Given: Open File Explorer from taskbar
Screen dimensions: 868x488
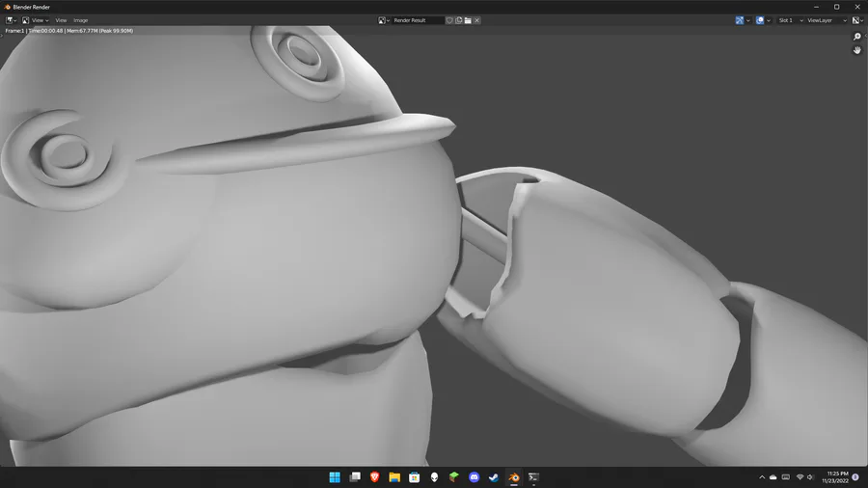Looking at the screenshot, I should click(x=394, y=477).
